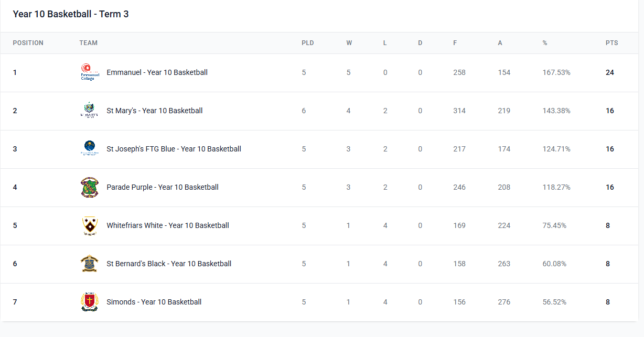Click the St Mary's team crest
The image size is (644, 337).
[x=89, y=111]
